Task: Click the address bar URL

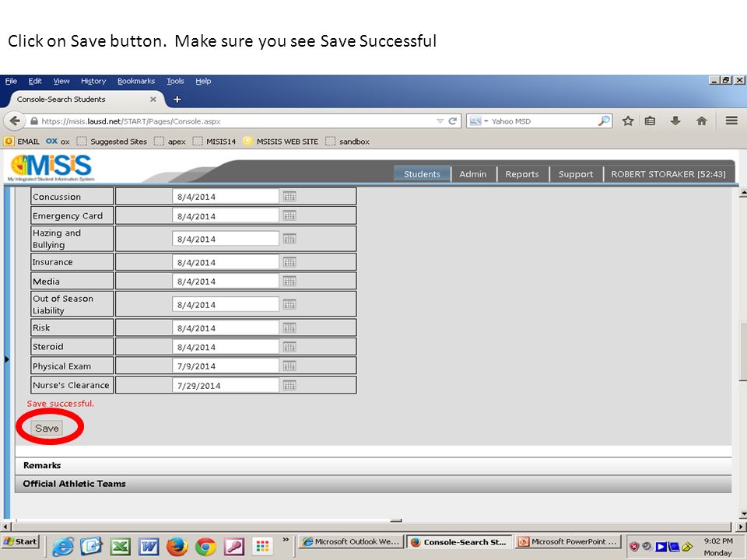Action: click(131, 121)
